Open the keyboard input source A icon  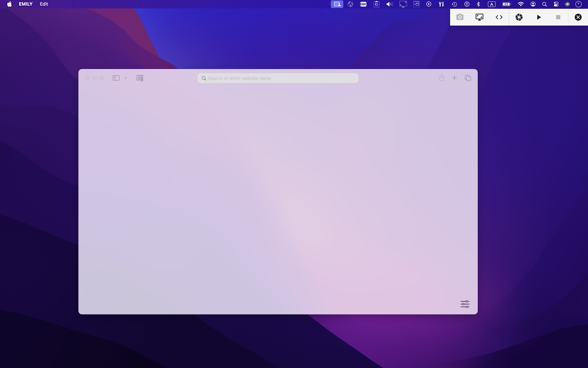[492, 4]
